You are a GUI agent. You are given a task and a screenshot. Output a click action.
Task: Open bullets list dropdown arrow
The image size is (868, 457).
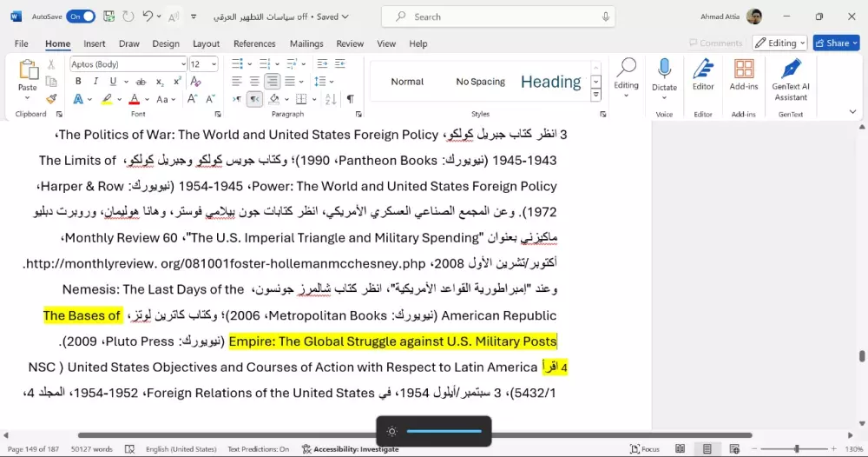(x=250, y=64)
